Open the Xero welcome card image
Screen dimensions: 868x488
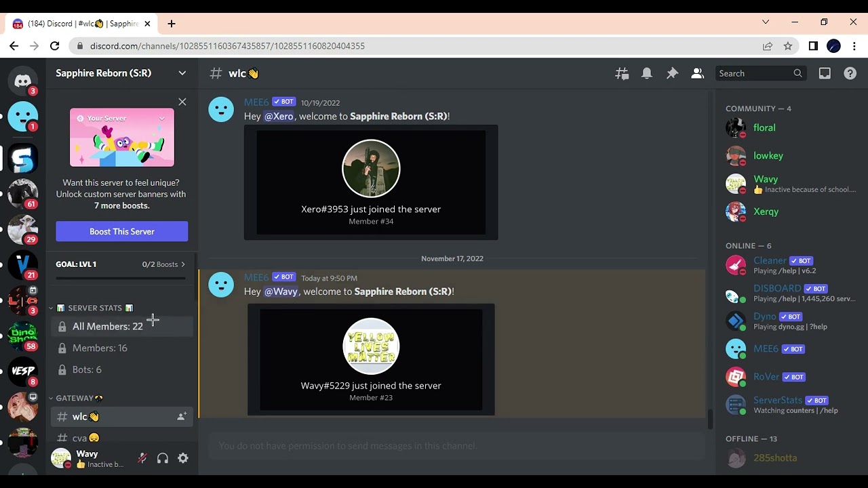click(x=371, y=182)
